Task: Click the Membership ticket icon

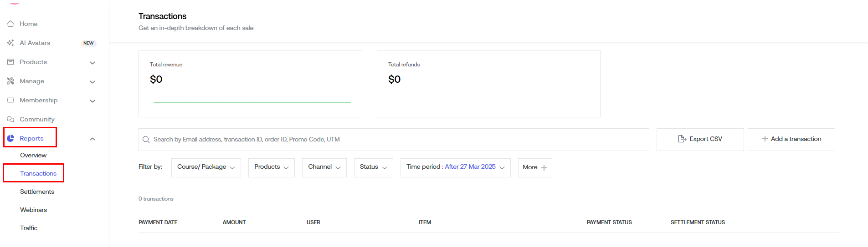Action: (x=10, y=100)
